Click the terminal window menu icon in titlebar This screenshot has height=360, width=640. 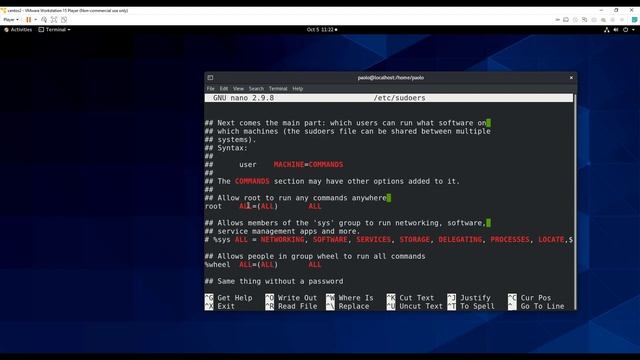210,78
